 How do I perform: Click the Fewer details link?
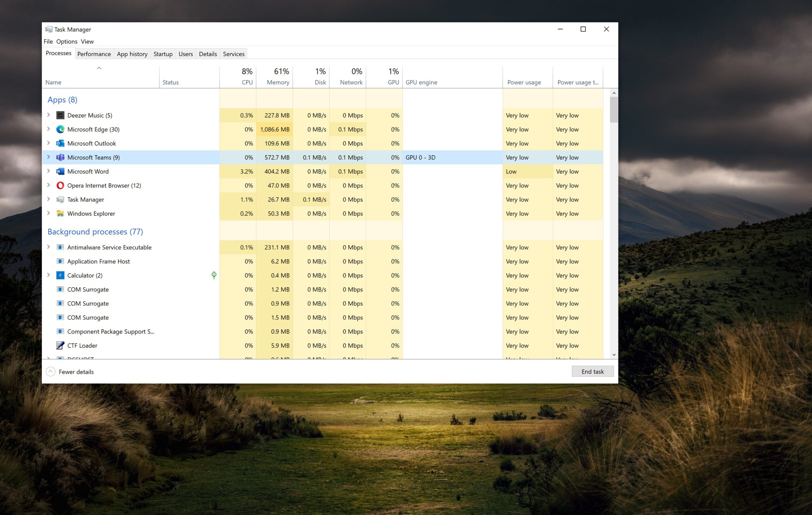76,372
